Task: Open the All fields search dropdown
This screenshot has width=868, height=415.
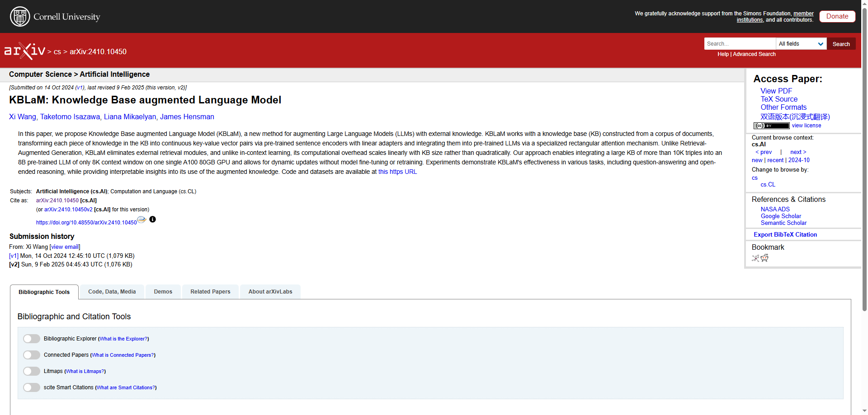Action: (x=801, y=44)
